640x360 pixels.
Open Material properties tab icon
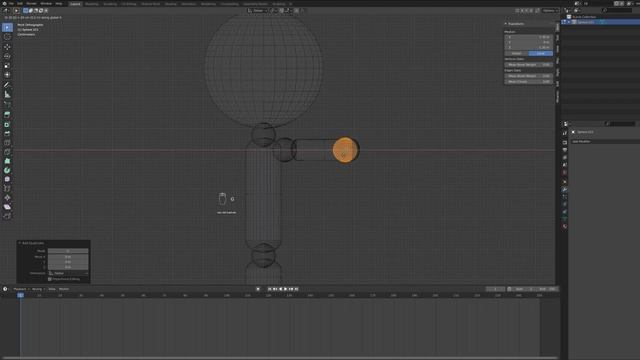[565, 227]
